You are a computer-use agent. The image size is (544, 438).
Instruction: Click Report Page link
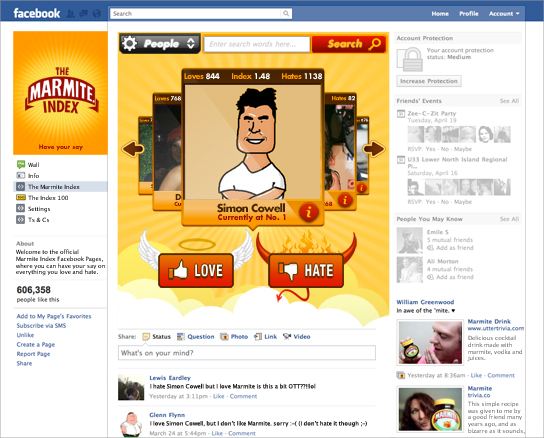33,354
